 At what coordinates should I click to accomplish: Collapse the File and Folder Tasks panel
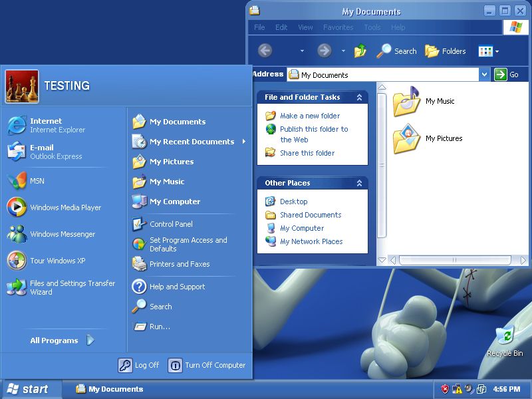point(359,97)
